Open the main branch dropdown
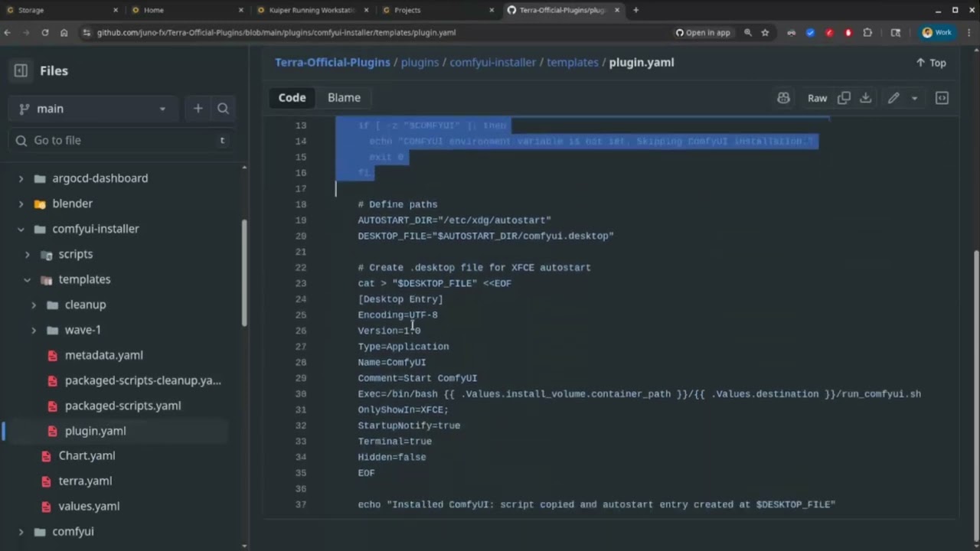This screenshot has width=980, height=551. [93, 109]
